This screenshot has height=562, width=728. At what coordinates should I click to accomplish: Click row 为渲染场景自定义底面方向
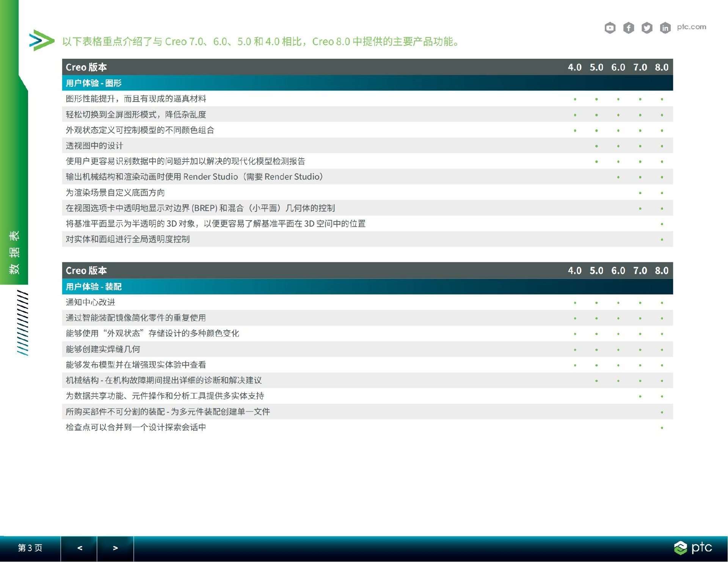click(367, 193)
